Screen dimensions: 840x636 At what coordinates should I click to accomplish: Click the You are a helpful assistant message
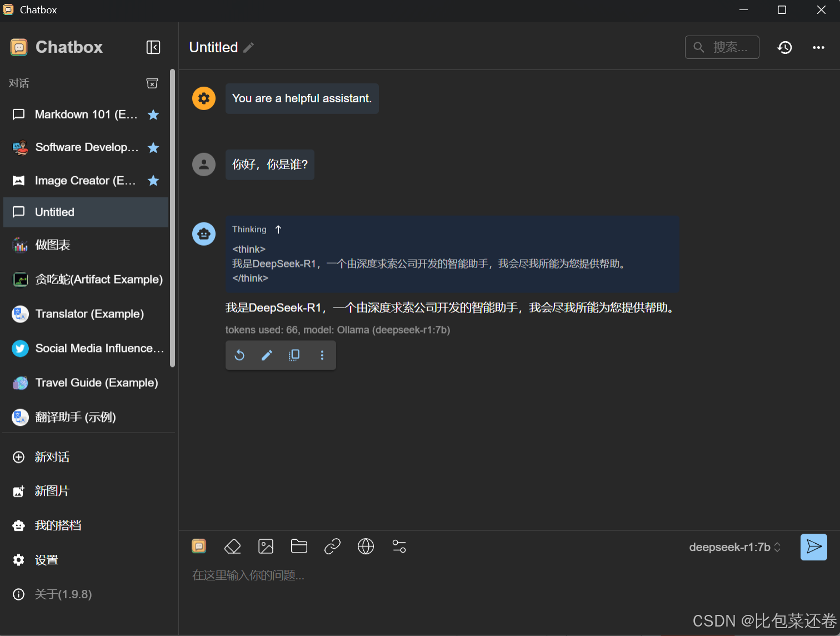click(302, 98)
